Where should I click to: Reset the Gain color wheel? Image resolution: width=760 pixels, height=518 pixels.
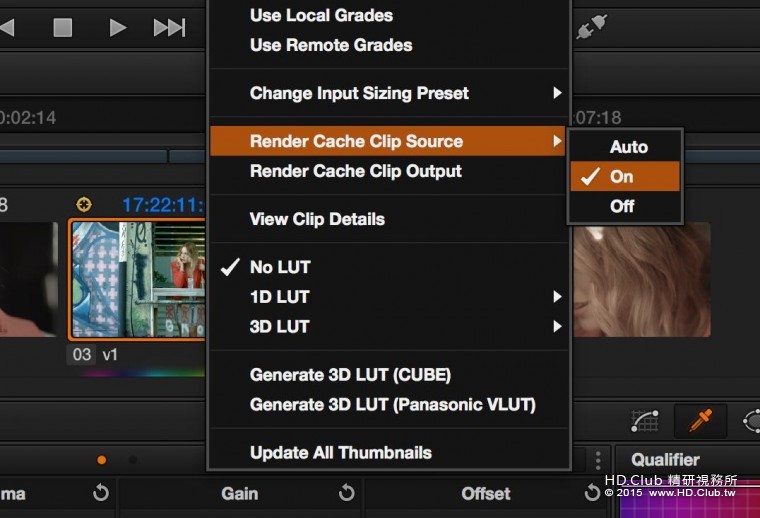(346, 493)
